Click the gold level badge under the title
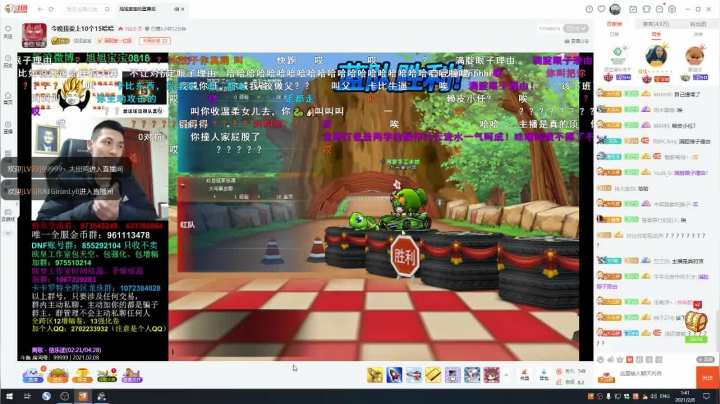Image resolution: width=720 pixels, height=404 pixels. (60, 41)
